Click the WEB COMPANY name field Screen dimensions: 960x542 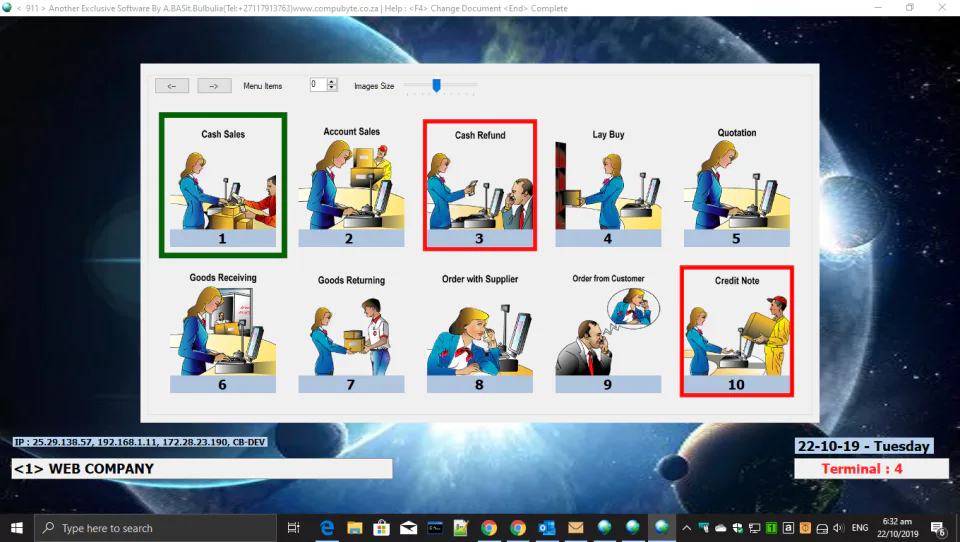click(x=202, y=469)
